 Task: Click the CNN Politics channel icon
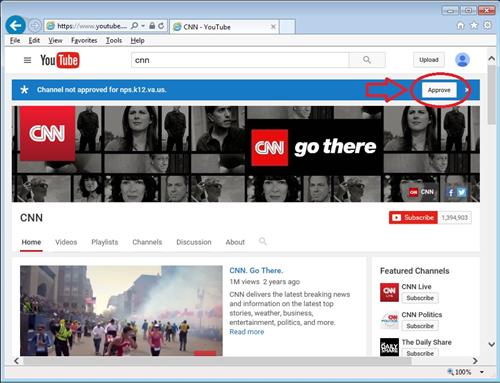click(x=389, y=320)
